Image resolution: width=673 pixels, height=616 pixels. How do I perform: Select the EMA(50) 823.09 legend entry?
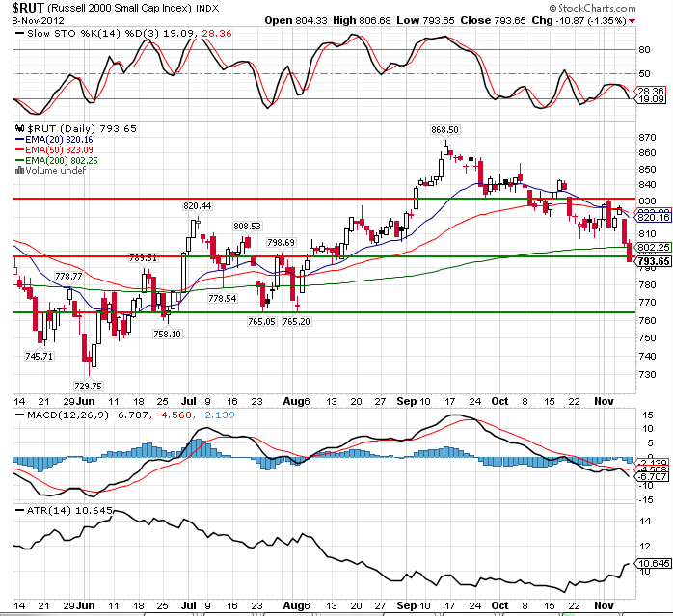click(54, 149)
